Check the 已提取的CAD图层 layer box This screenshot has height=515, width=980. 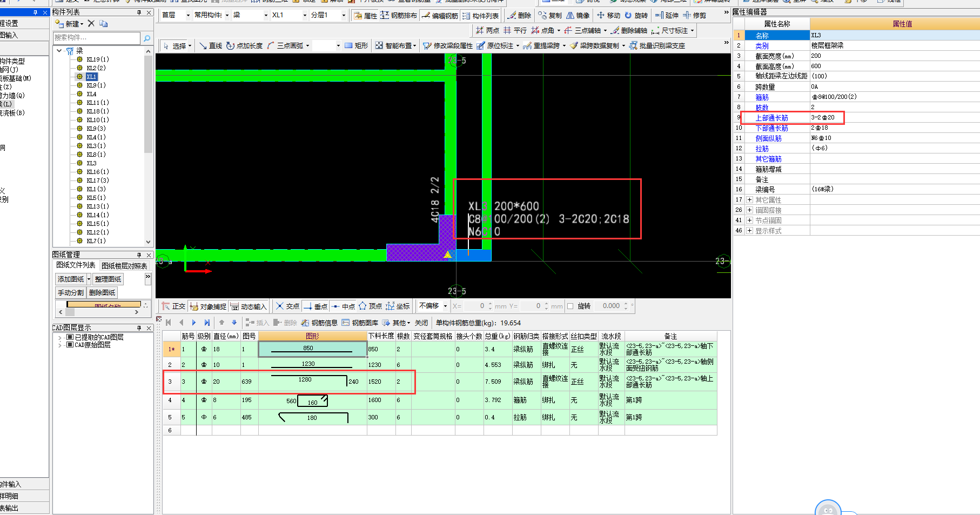(x=70, y=337)
